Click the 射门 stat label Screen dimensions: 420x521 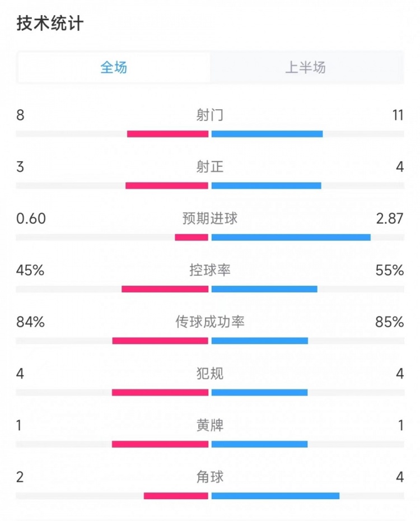click(x=210, y=115)
